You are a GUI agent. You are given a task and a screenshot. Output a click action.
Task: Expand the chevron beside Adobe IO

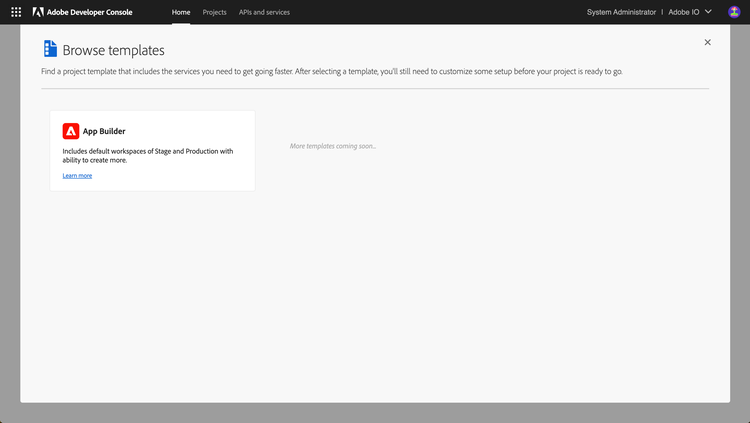[x=709, y=12]
